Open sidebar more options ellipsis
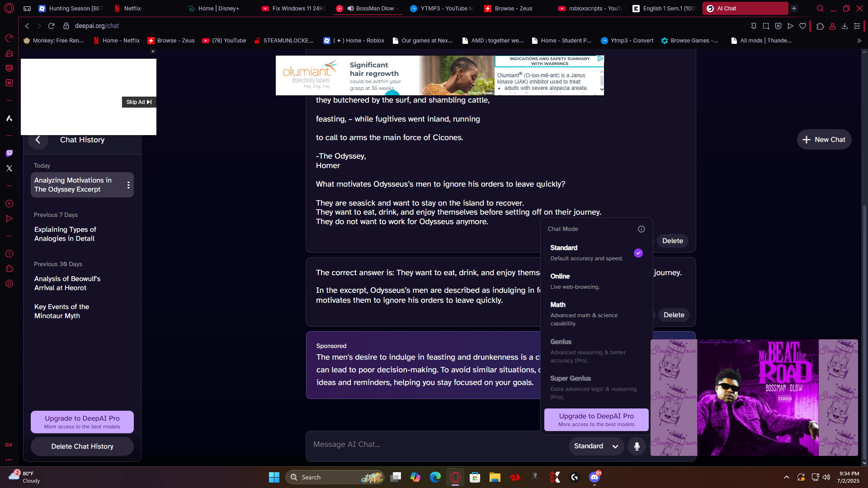This screenshot has height=488, width=868. [x=9, y=460]
